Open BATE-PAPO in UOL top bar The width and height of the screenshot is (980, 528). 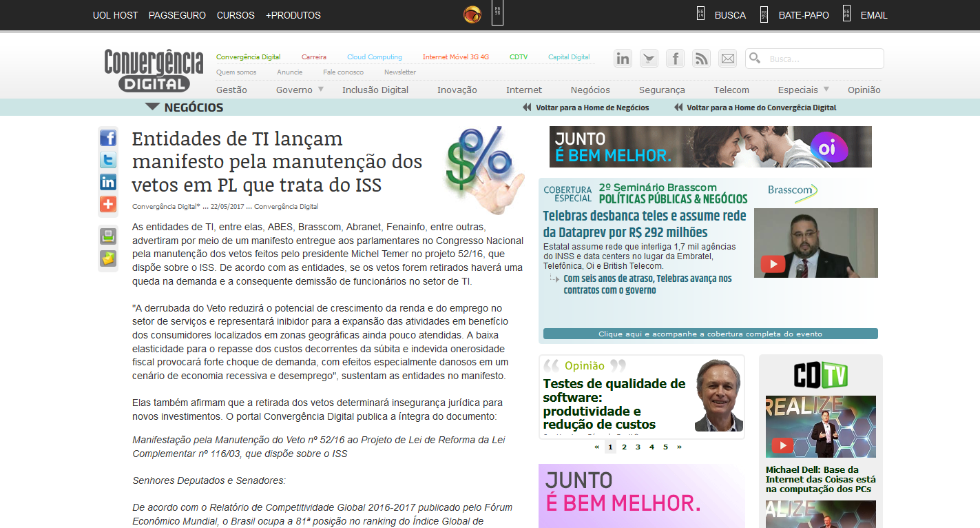pyautogui.click(x=804, y=15)
